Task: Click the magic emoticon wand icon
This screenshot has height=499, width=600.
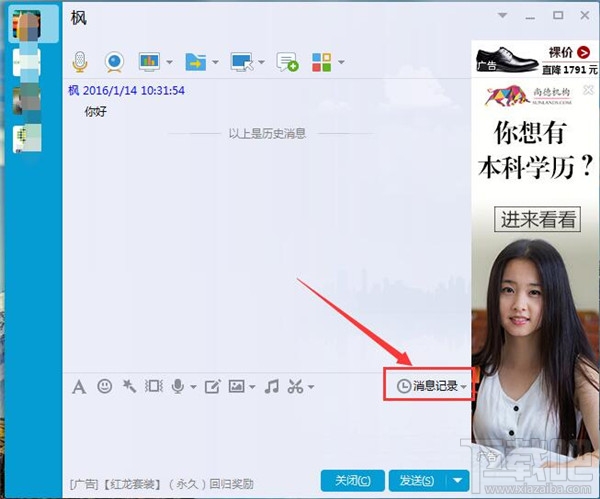Action: tap(129, 386)
